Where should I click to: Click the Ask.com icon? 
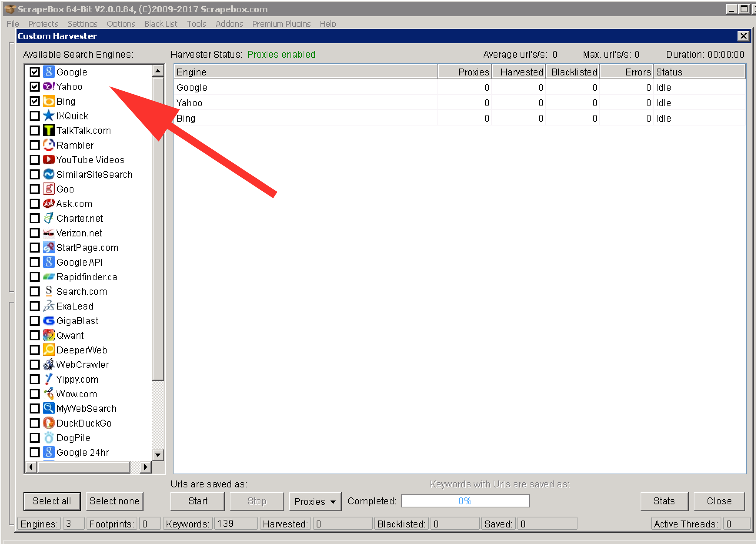(48, 204)
